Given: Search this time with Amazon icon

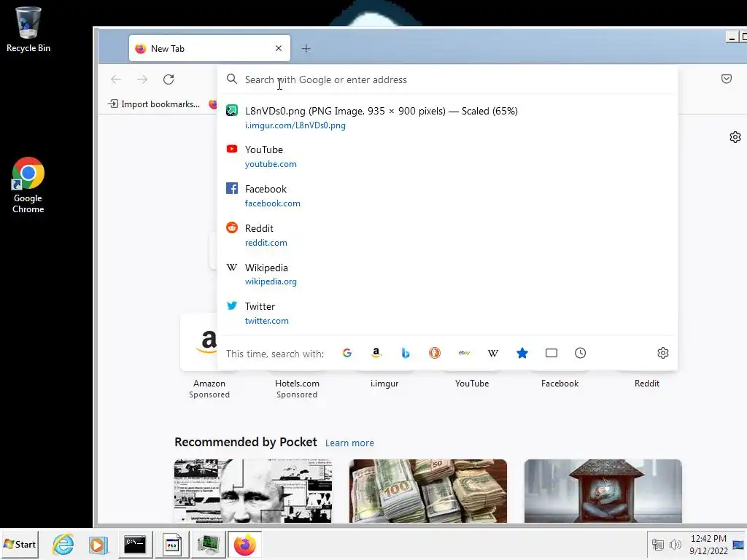Looking at the screenshot, I should pyautogui.click(x=376, y=353).
